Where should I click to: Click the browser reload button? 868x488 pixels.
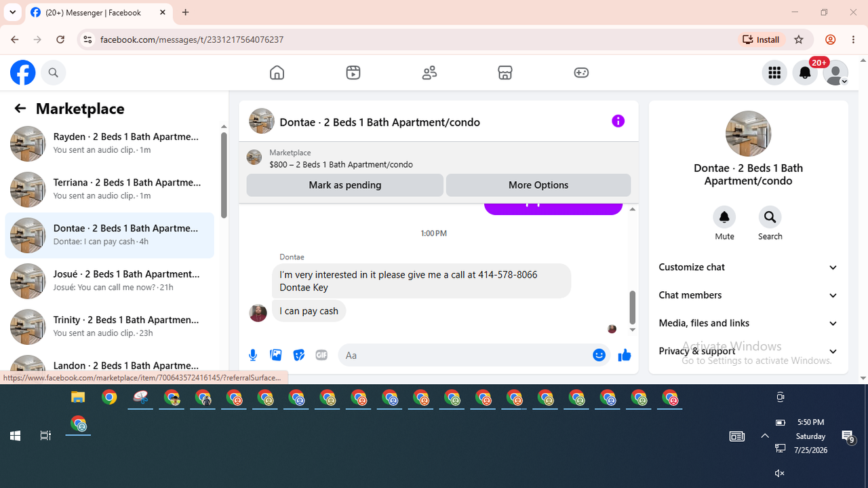60,39
